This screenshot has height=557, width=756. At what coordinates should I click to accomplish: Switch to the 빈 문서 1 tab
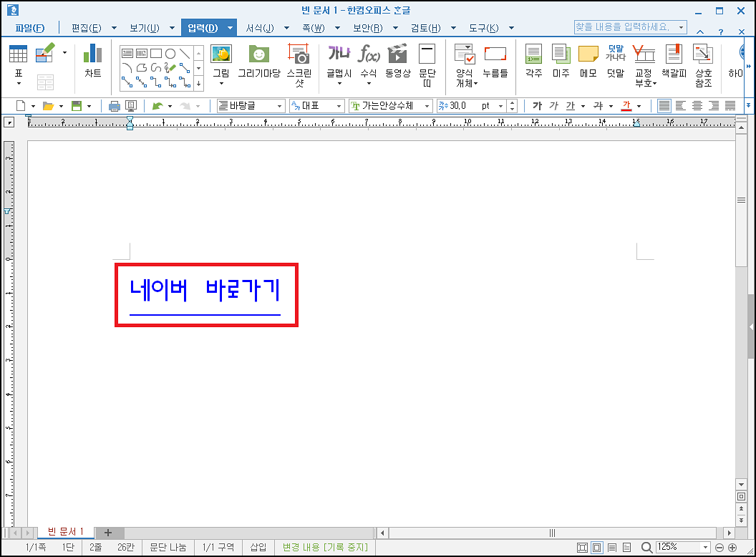tap(66, 532)
